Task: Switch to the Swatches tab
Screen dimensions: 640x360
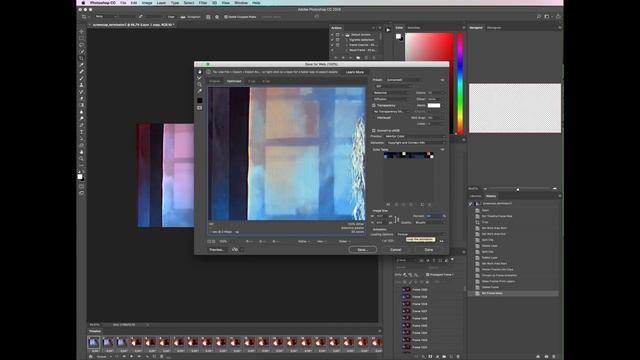Action: coord(414,28)
